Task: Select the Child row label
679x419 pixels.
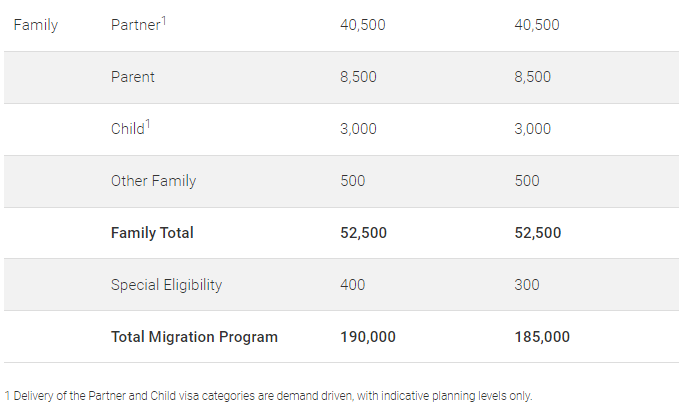Action: (128, 129)
